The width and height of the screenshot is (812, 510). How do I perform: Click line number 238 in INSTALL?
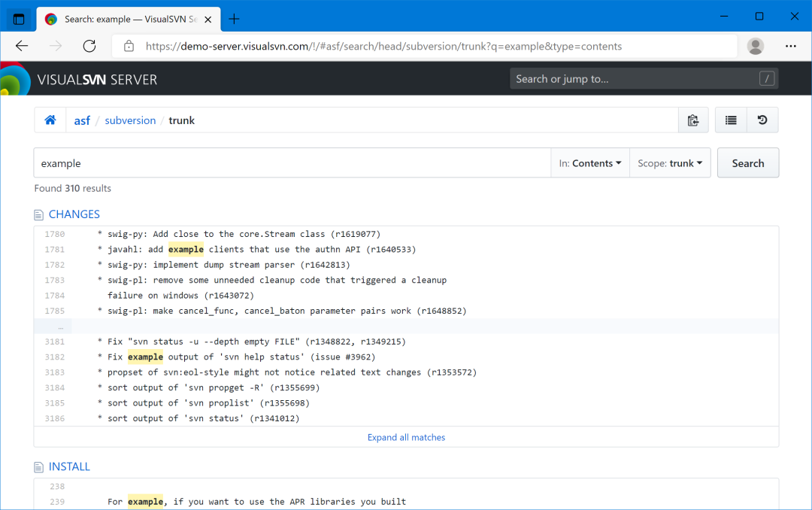(x=57, y=487)
